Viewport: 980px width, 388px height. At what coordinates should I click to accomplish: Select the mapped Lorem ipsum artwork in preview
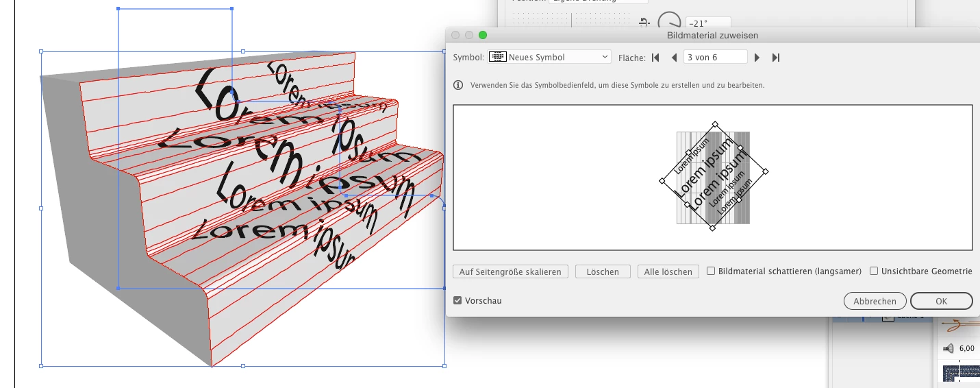713,177
